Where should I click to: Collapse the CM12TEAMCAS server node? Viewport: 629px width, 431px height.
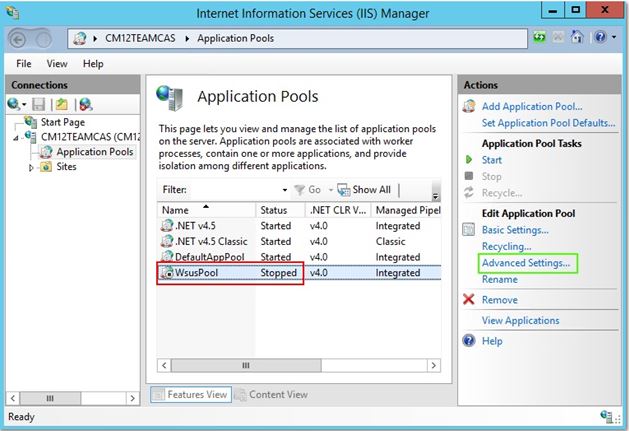pyautogui.click(x=16, y=138)
